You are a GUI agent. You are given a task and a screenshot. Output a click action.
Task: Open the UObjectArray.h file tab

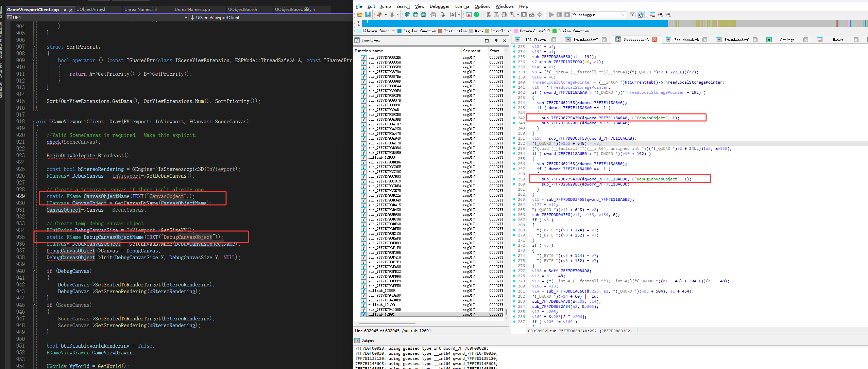point(91,10)
